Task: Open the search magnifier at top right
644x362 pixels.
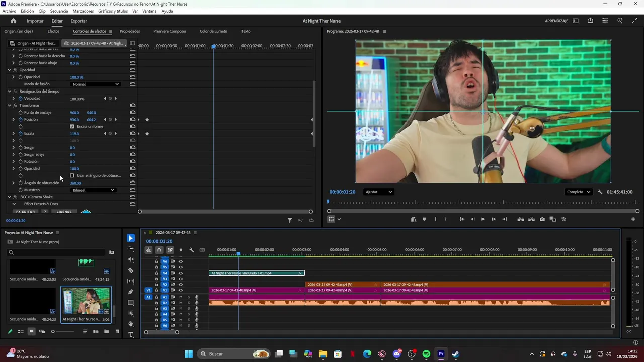Action: click(x=620, y=21)
